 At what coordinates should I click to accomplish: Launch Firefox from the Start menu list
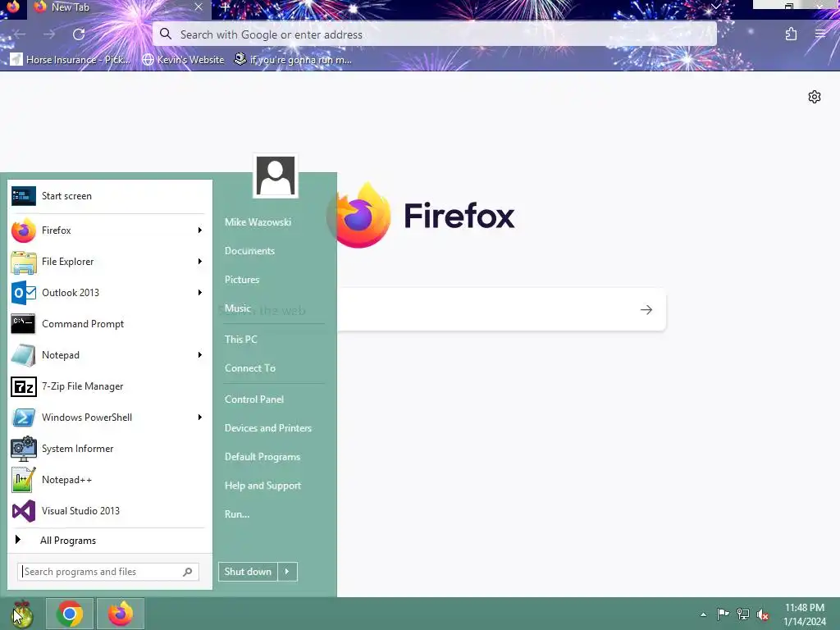pos(107,231)
